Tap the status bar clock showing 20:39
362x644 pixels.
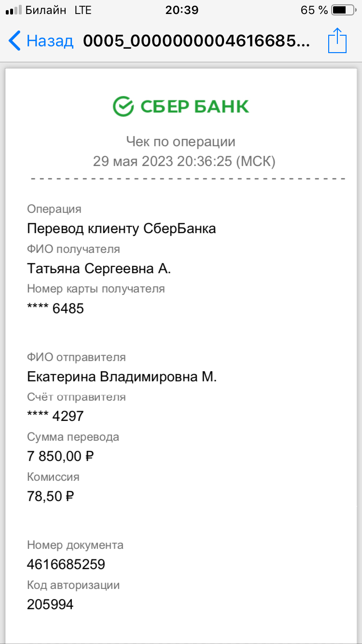[181, 10]
